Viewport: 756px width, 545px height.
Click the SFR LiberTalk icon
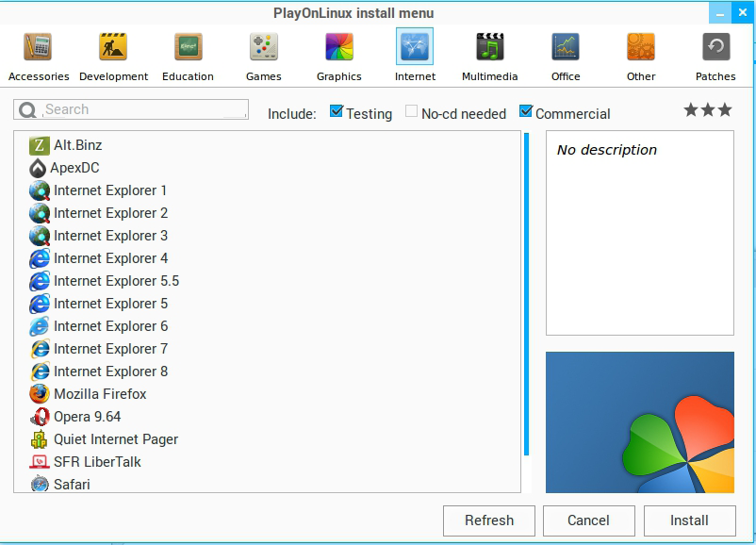(39, 462)
